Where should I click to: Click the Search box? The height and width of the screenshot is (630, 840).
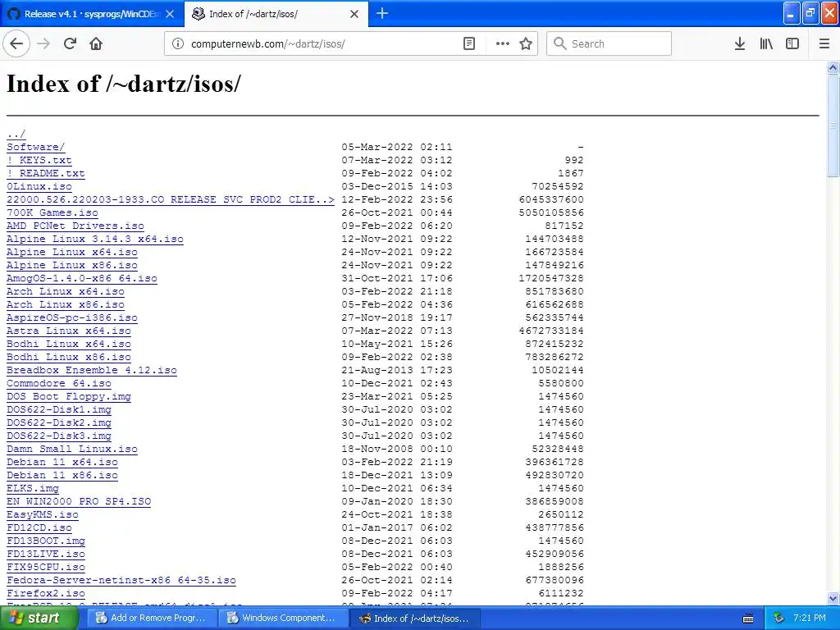point(609,43)
